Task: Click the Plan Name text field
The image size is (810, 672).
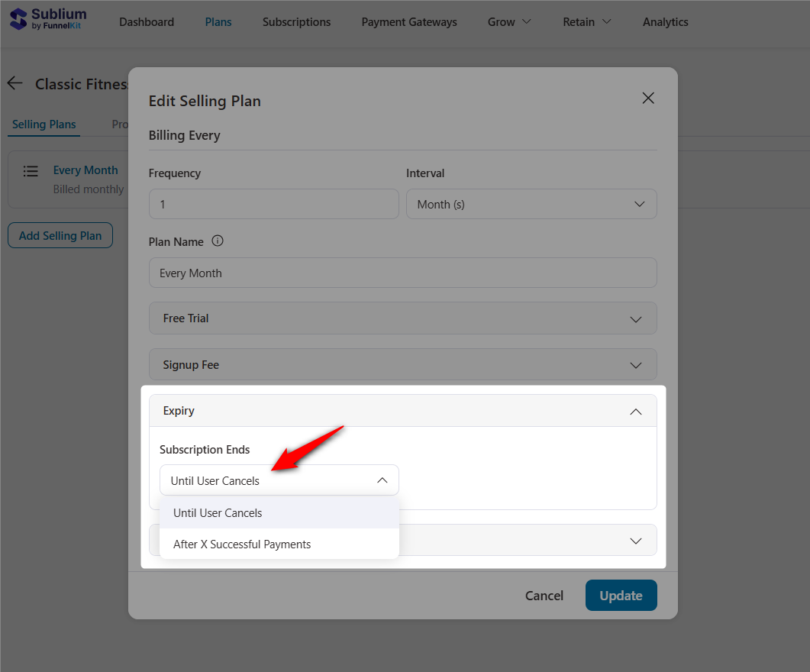Action: (x=402, y=273)
